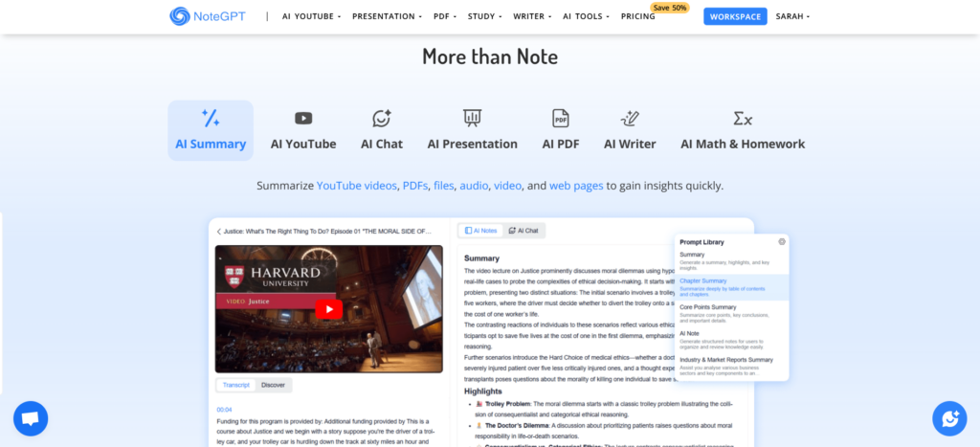The width and height of the screenshot is (980, 447).
Task: Click The Doctor's Dilemma highlight text
Action: pos(516,426)
